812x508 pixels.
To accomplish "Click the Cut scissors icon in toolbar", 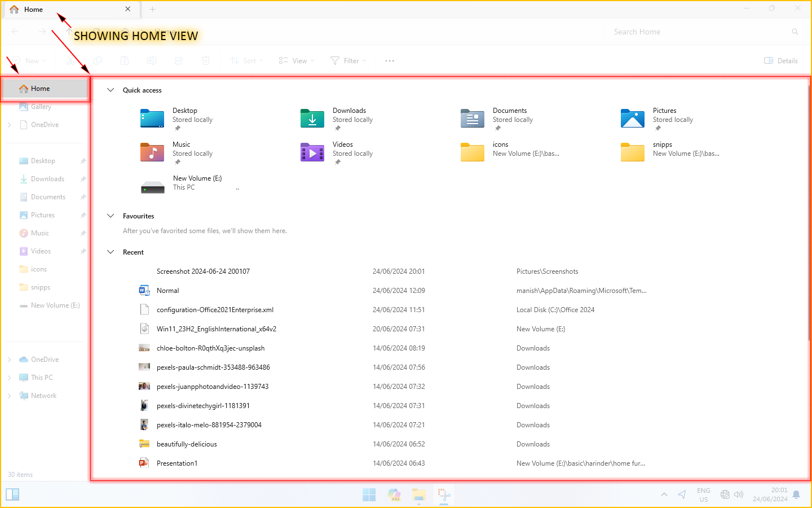I will tap(70, 61).
